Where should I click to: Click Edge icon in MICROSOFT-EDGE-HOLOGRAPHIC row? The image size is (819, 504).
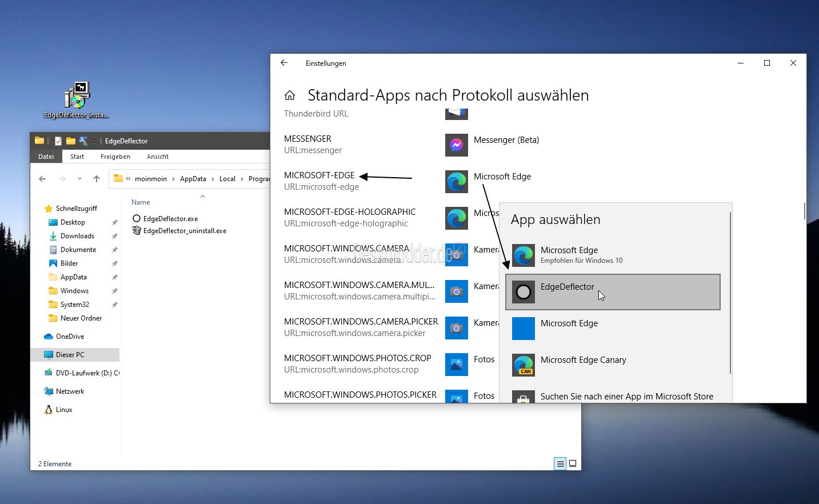pyautogui.click(x=456, y=218)
